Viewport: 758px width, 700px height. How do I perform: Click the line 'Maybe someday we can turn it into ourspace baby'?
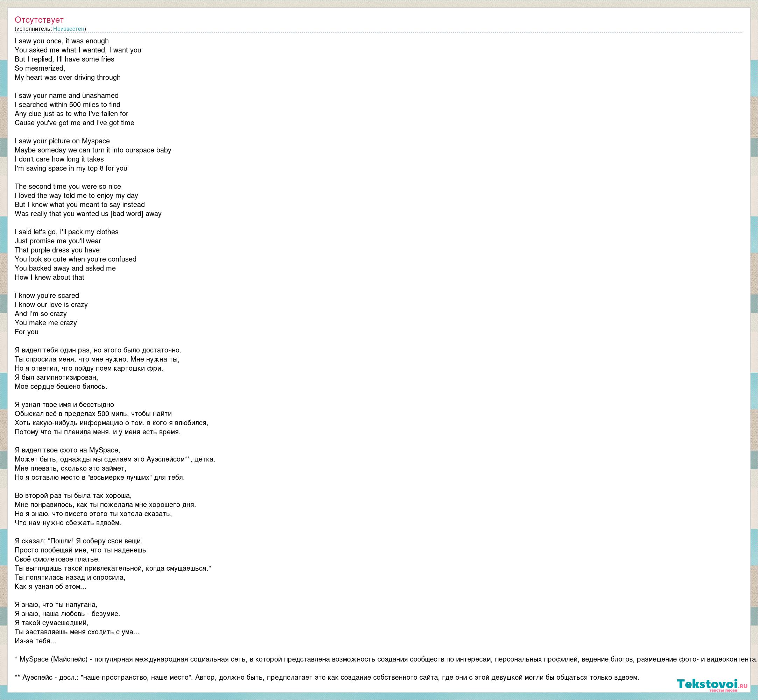pos(93,150)
